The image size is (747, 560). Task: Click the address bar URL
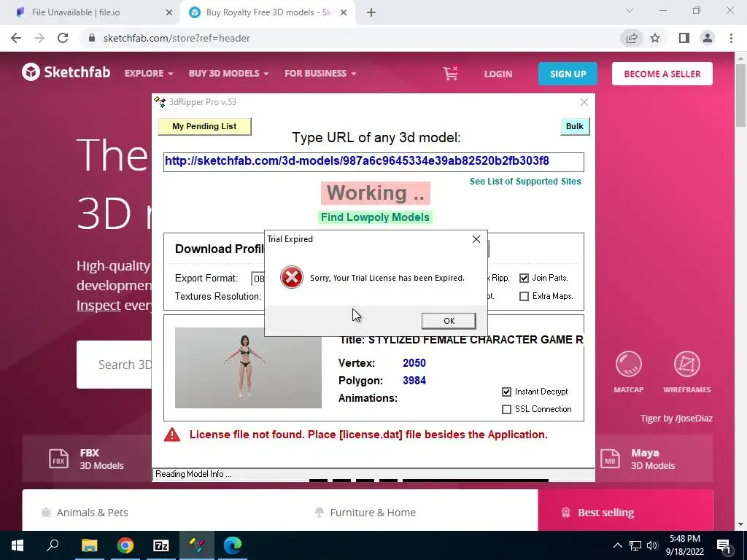[177, 38]
